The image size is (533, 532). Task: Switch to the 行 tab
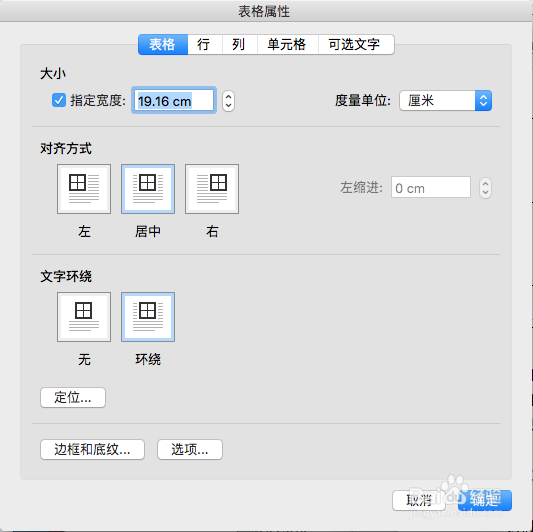pos(205,45)
